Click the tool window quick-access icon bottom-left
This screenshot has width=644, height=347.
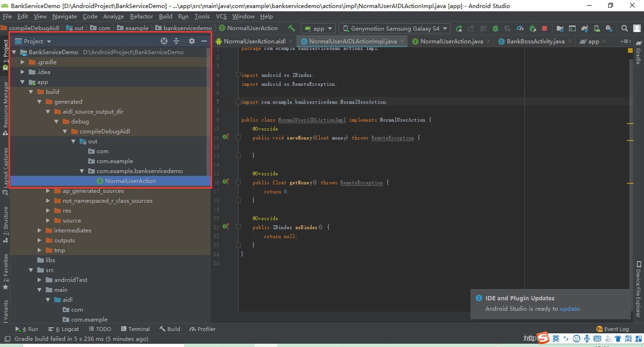pos(7,339)
